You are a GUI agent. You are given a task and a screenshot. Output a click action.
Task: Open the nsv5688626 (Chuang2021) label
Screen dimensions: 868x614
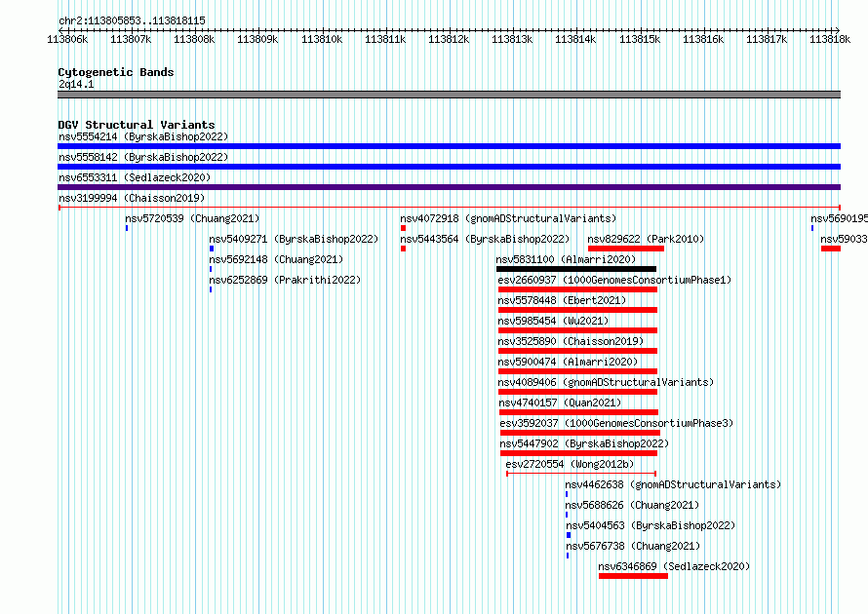click(x=632, y=505)
